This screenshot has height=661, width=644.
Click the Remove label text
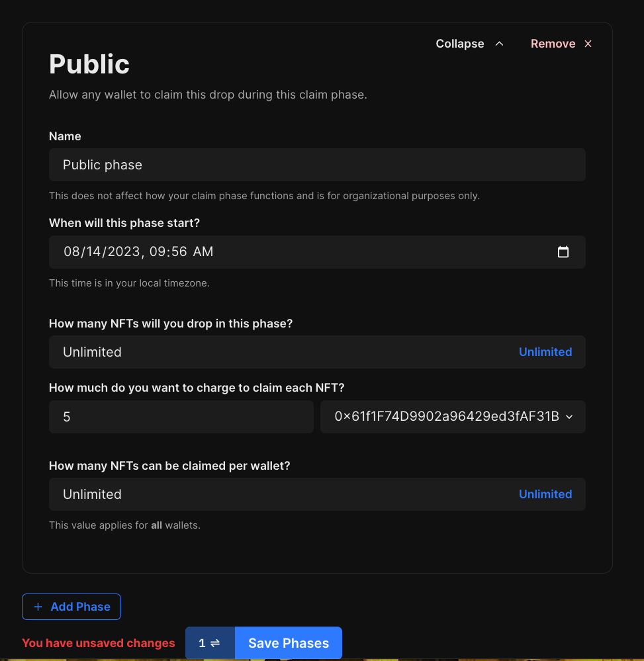553,44
